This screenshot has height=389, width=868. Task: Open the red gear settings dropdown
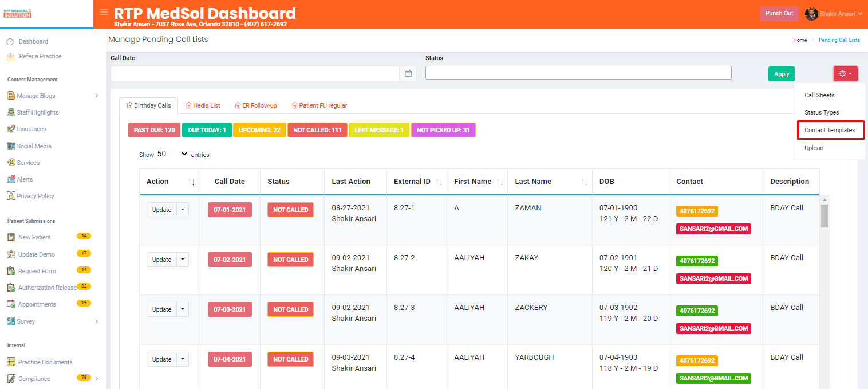(845, 74)
